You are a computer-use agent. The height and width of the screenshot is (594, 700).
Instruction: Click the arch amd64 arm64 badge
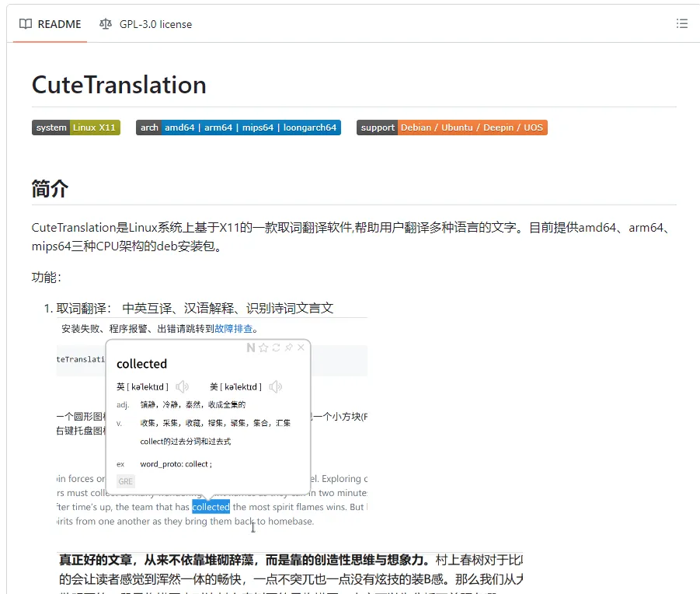(239, 128)
